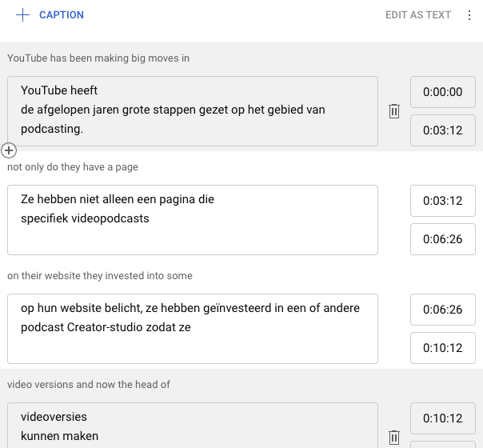This screenshot has width=483, height=448.
Task: Change start time 0:06:26 of third caption
Action: (x=443, y=310)
